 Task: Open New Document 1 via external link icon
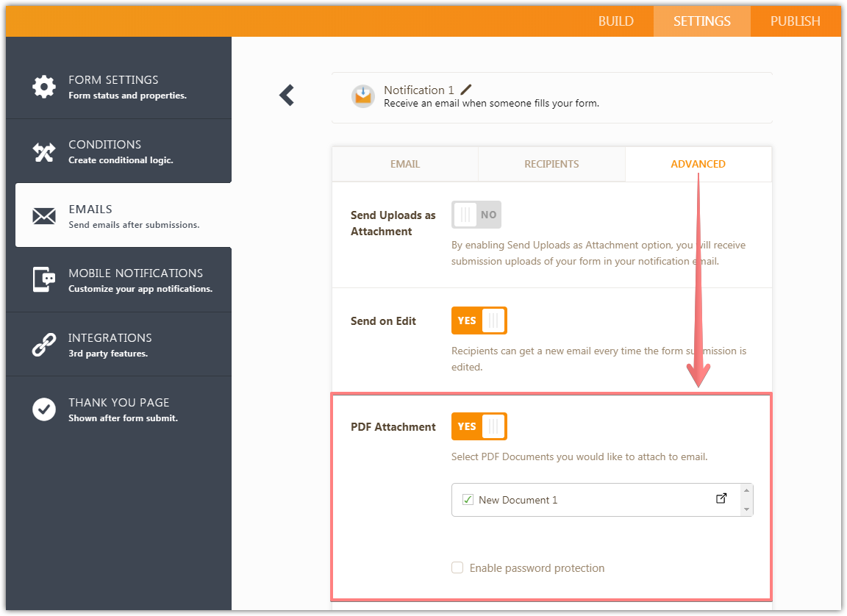(x=721, y=498)
